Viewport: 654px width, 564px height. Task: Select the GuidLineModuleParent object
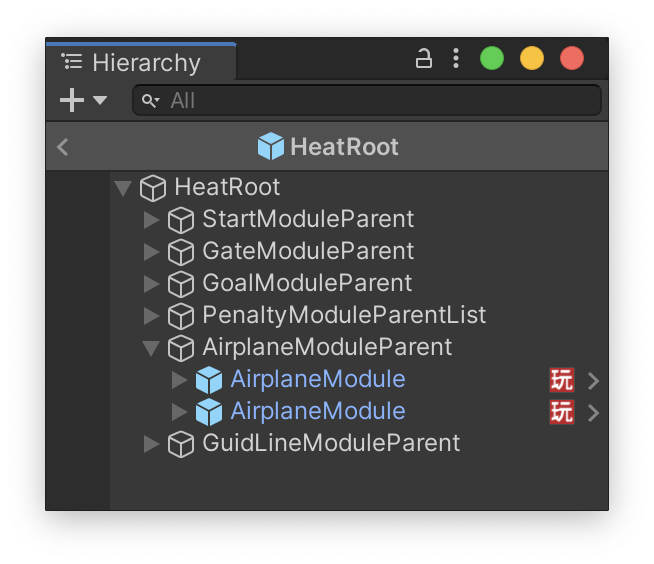coord(331,443)
